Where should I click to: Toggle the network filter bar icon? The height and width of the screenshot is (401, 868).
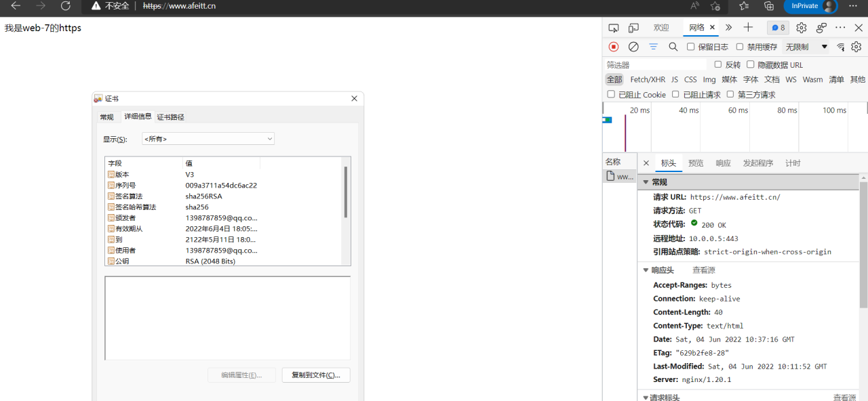[x=653, y=47]
